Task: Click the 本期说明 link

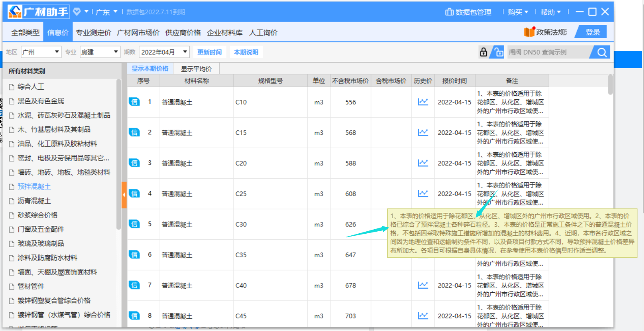Action: coord(246,52)
